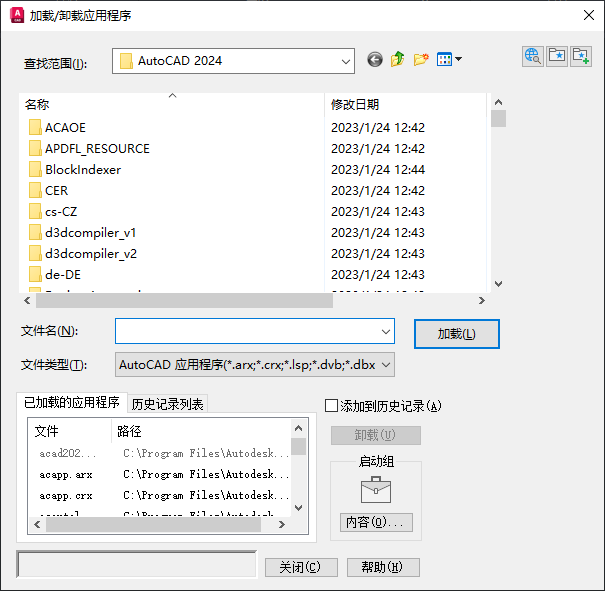Click the 卸载(U) button
This screenshot has height=591, width=605.
coord(375,435)
